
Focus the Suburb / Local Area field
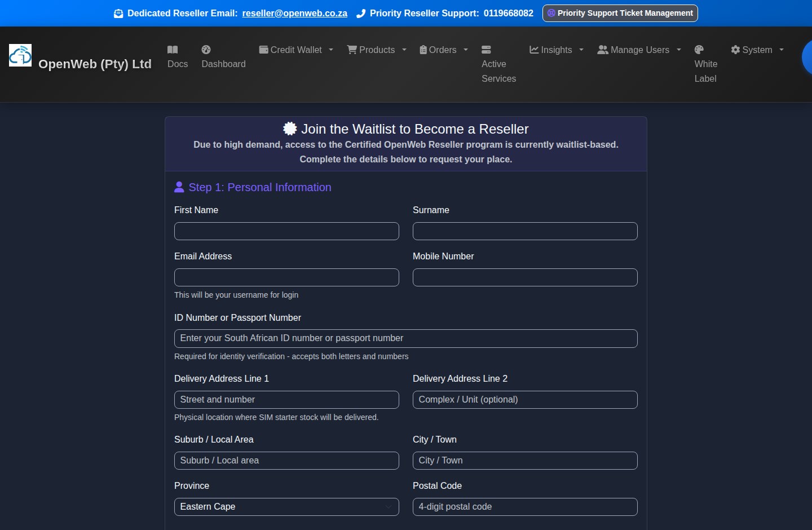point(286,461)
